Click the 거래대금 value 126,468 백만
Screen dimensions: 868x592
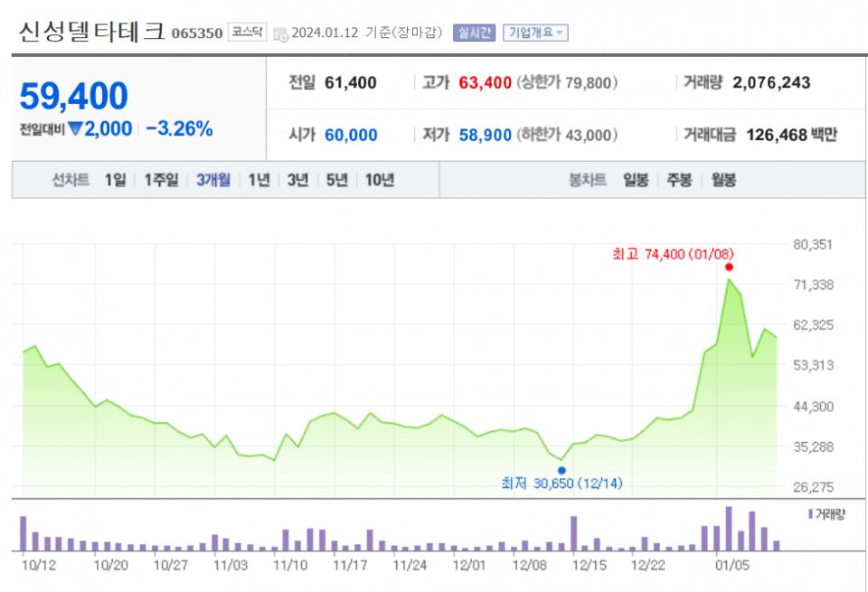(x=792, y=135)
